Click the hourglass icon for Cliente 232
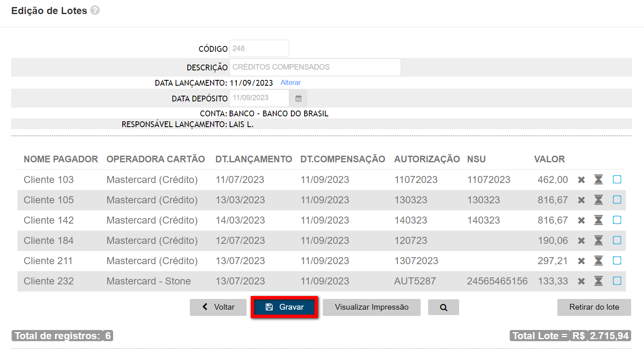Screen dimensions: 644x354 pyautogui.click(x=598, y=281)
